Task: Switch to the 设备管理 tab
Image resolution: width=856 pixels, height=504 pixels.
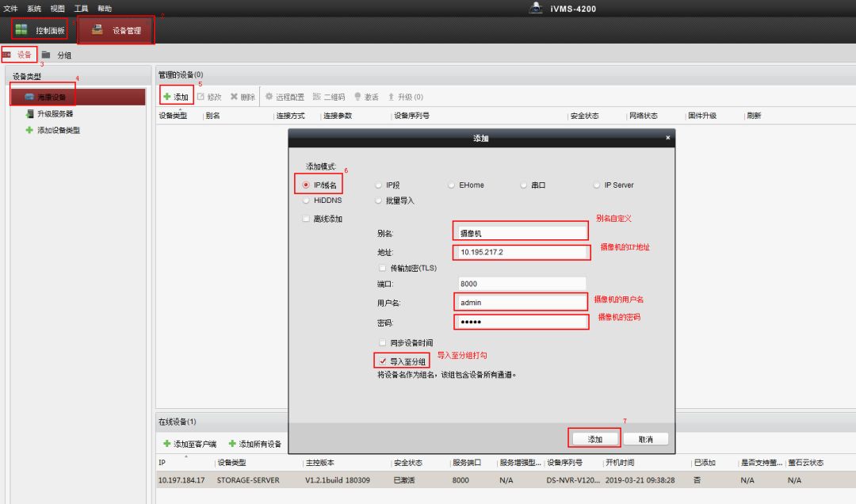Action: pyautogui.click(x=116, y=30)
